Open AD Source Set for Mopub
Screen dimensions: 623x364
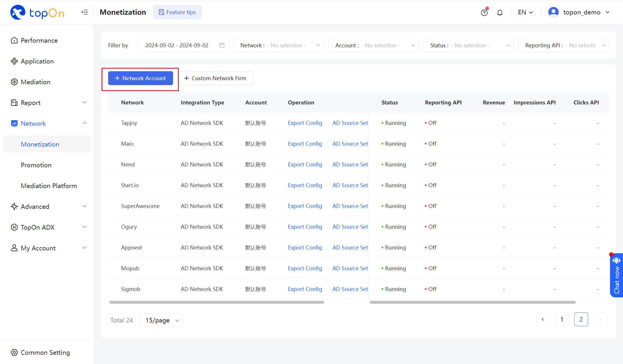click(350, 268)
